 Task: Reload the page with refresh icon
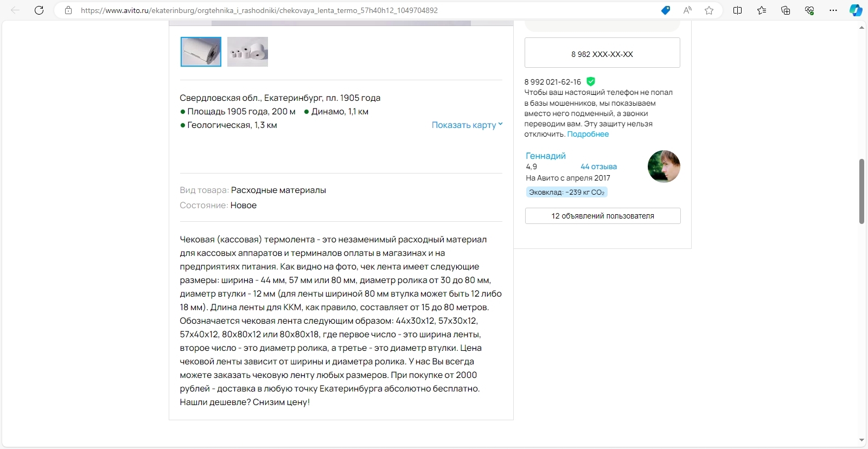39,10
